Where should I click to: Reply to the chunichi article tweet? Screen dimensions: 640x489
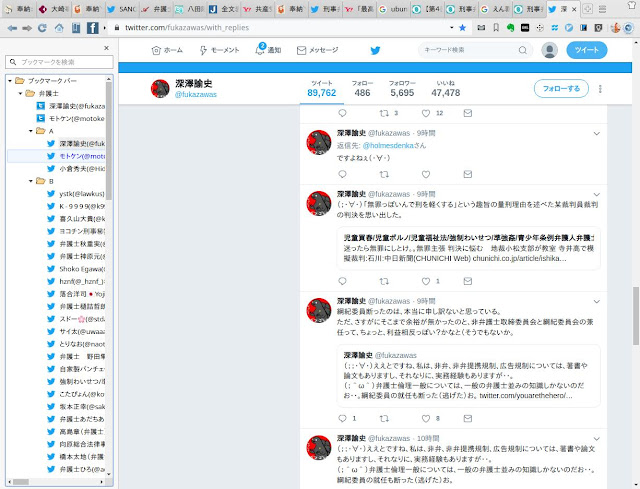[x=342, y=281]
